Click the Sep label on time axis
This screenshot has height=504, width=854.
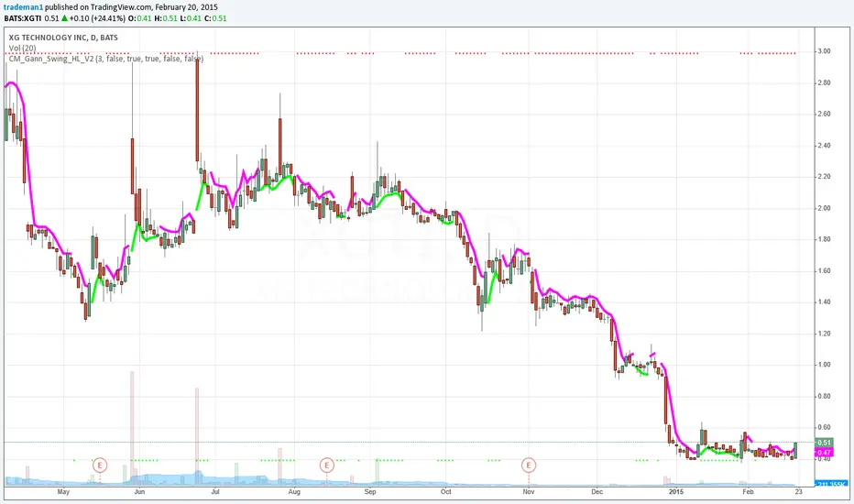tap(370, 491)
